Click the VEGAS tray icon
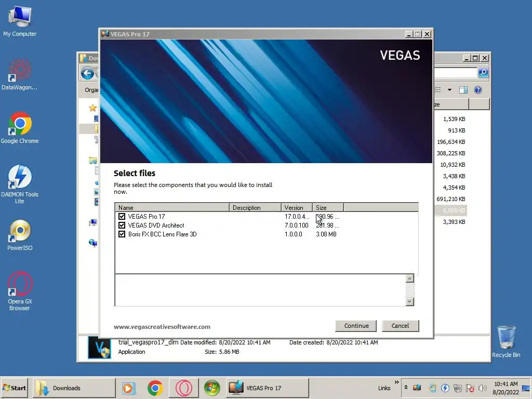Viewport: 532px width, 399px height. tap(417, 388)
